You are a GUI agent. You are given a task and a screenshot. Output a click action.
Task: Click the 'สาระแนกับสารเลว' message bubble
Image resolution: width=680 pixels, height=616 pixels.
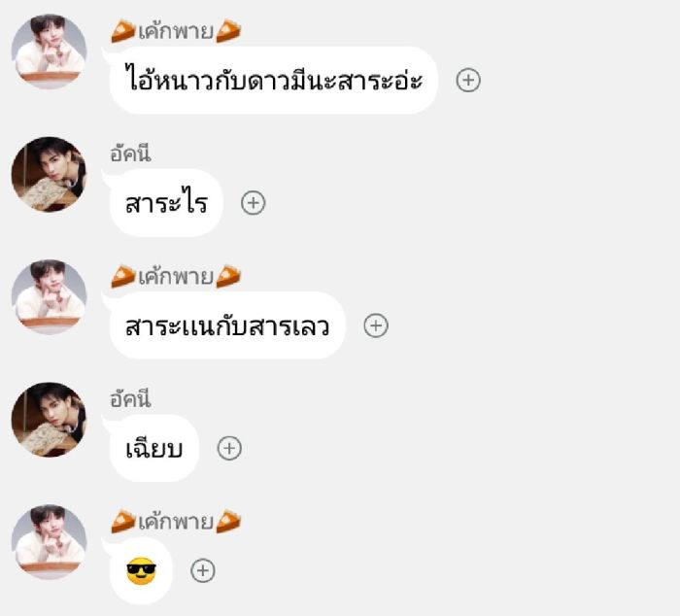coord(227,325)
